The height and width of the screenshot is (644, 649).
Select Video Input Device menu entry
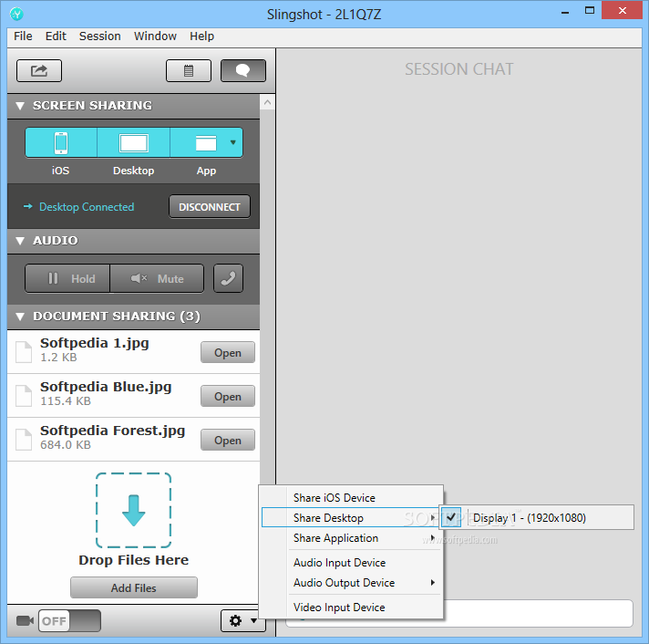352,608
